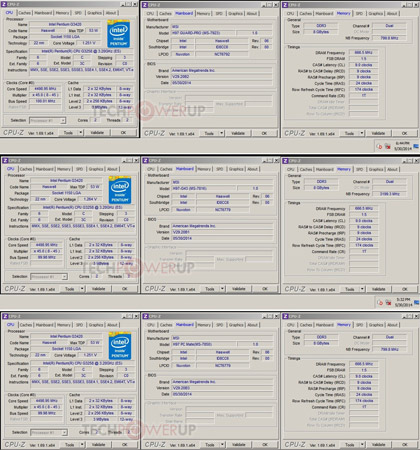This screenshot has height=450, width=420.
Task: Switch to Memory tab in CPU window showing 1.264 V
Action: (64, 169)
